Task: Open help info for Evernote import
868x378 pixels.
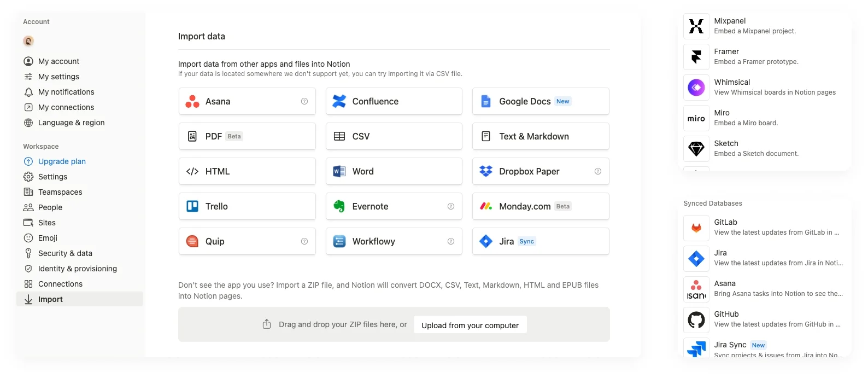Action: (x=451, y=206)
